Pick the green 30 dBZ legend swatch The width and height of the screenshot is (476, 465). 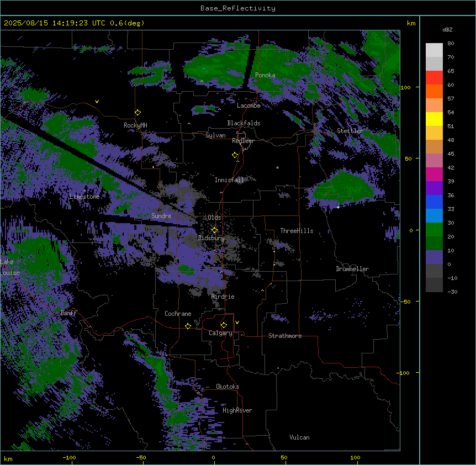(x=434, y=230)
